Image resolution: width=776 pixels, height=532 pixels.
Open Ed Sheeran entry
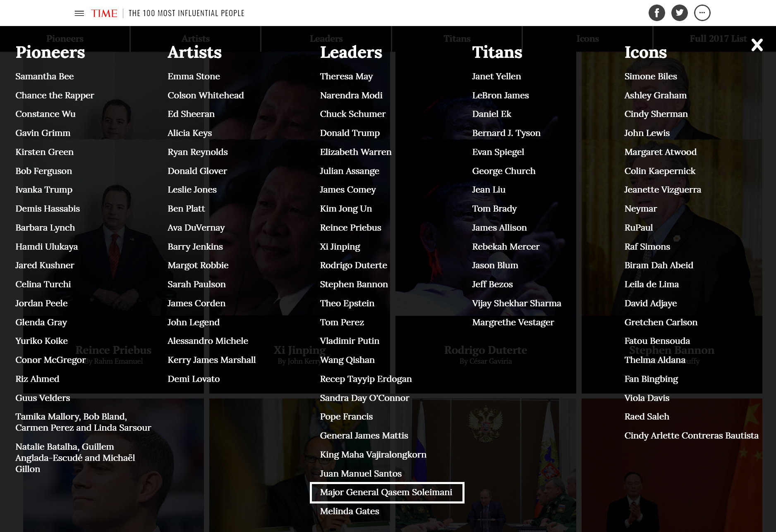191,114
